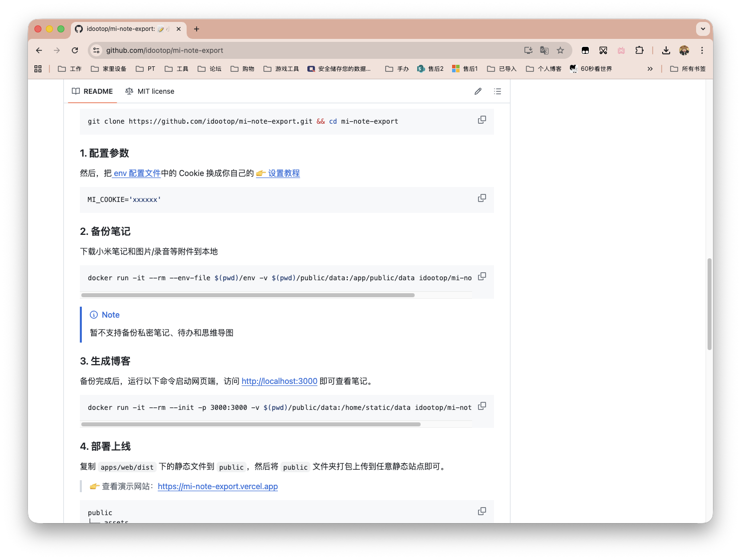Screen dimensions: 741x560
Task: Open the 所有书签 bookmarks folder
Action: [688, 68]
